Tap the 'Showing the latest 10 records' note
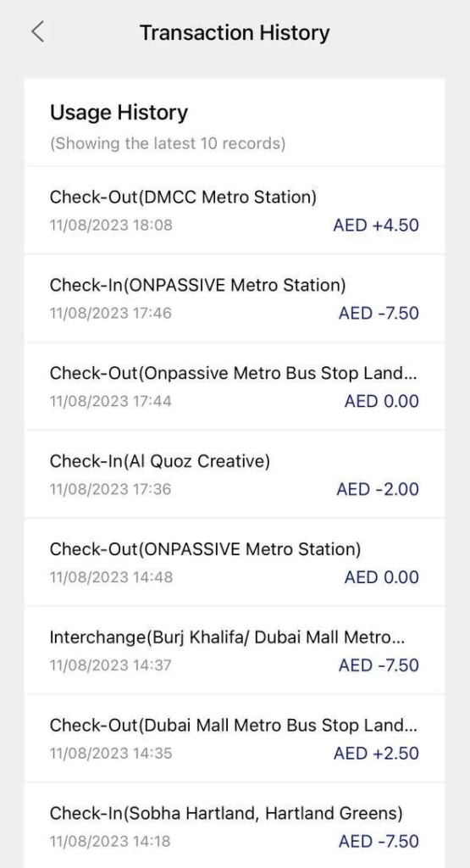Viewport: 470px width, 868px height. (168, 144)
